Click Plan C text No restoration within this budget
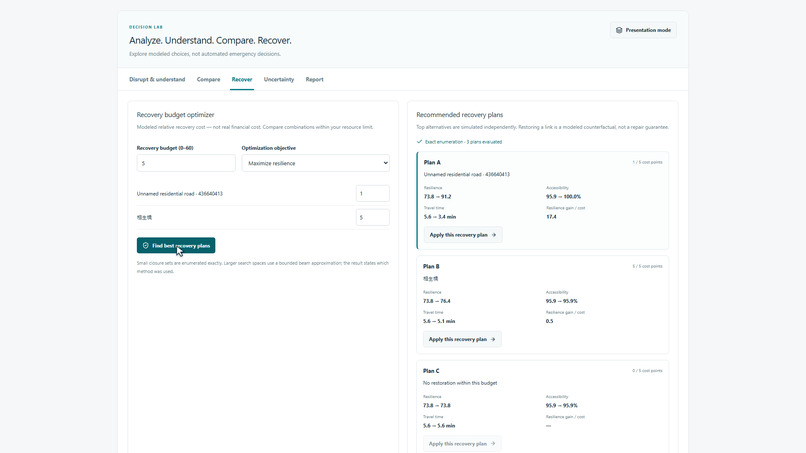This screenshot has width=806, height=453. (460, 383)
